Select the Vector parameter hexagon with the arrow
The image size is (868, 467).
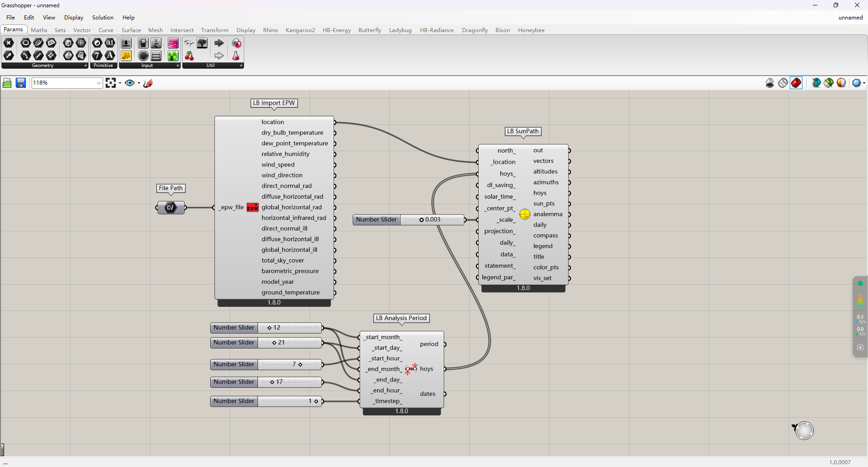(9, 56)
